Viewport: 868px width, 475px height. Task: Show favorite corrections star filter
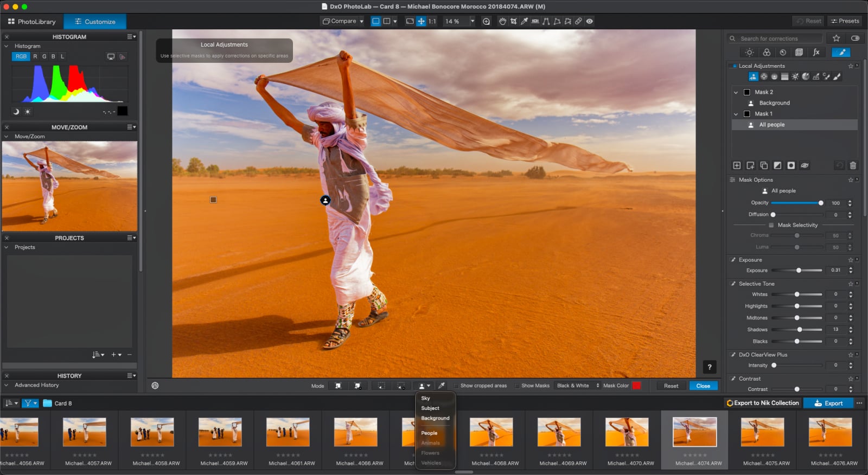point(836,38)
